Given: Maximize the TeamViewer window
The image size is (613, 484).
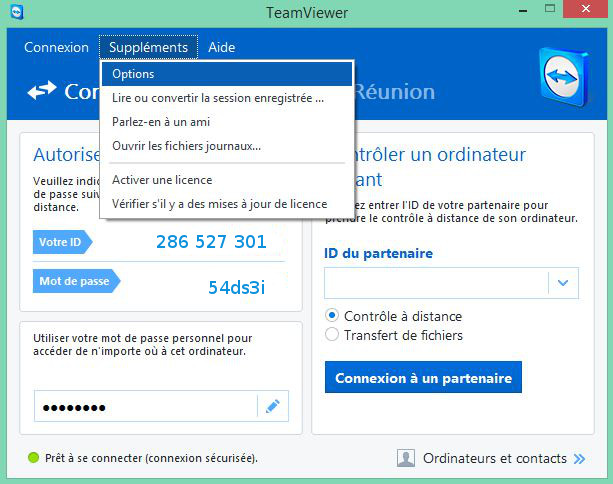Looking at the screenshot, I should click(550, 9).
